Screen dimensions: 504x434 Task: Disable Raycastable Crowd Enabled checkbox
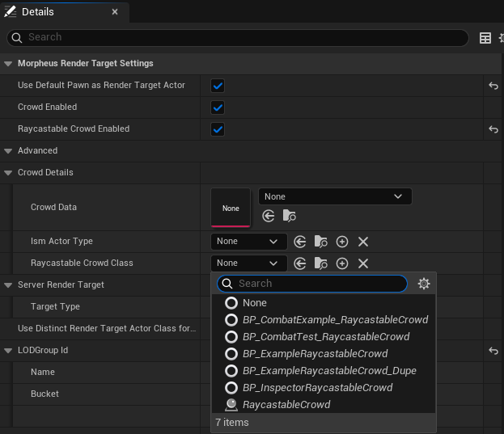pyautogui.click(x=218, y=129)
